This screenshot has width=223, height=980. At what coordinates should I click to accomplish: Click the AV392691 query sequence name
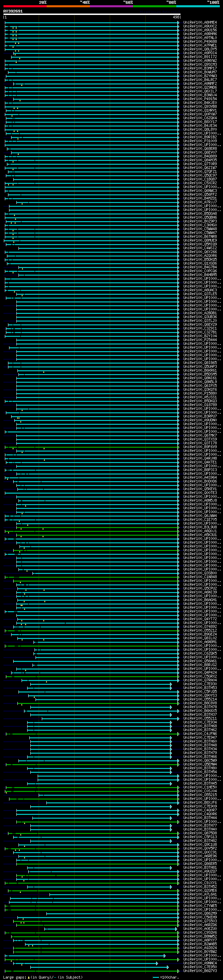coord(13,11)
